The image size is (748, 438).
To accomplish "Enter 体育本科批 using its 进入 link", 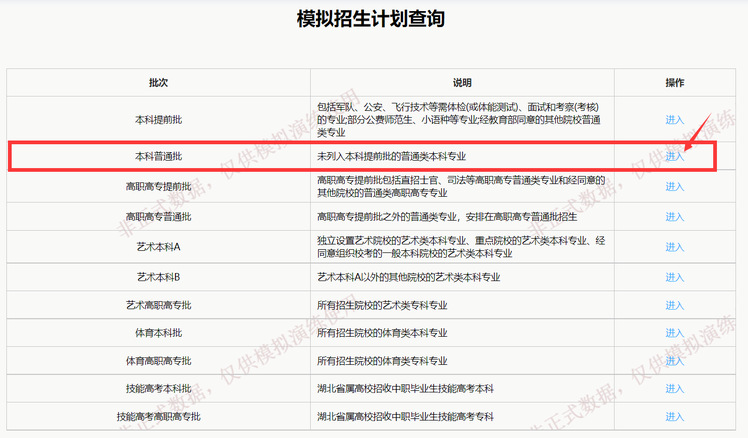I will tap(675, 333).
